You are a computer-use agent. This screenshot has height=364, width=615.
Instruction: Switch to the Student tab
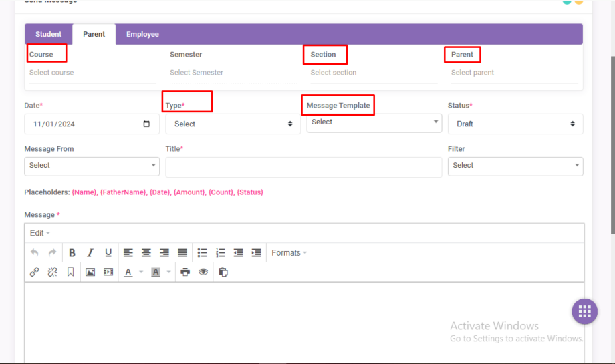click(x=49, y=34)
